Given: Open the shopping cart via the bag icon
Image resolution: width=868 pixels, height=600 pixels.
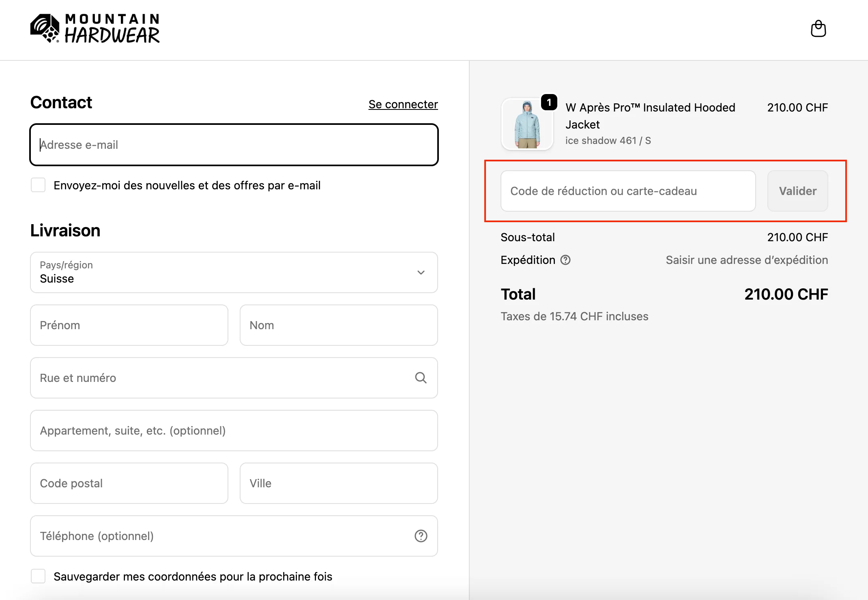Looking at the screenshot, I should tap(818, 28).
